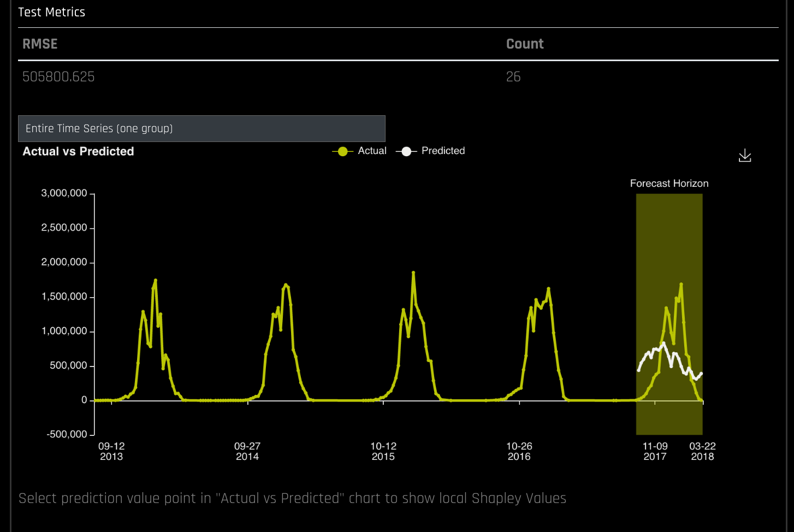Click the RMSE value 505800.625
Screen dimensions: 794x532
(x=58, y=76)
